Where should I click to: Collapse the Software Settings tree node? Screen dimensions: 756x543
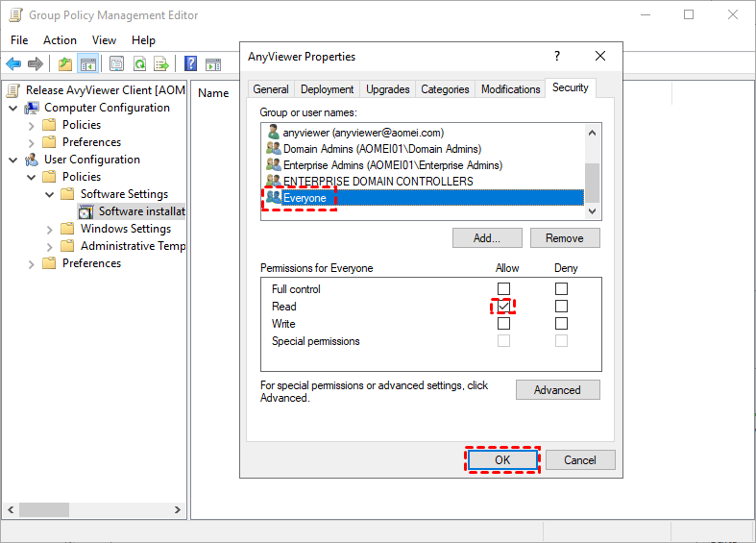pyautogui.click(x=49, y=194)
